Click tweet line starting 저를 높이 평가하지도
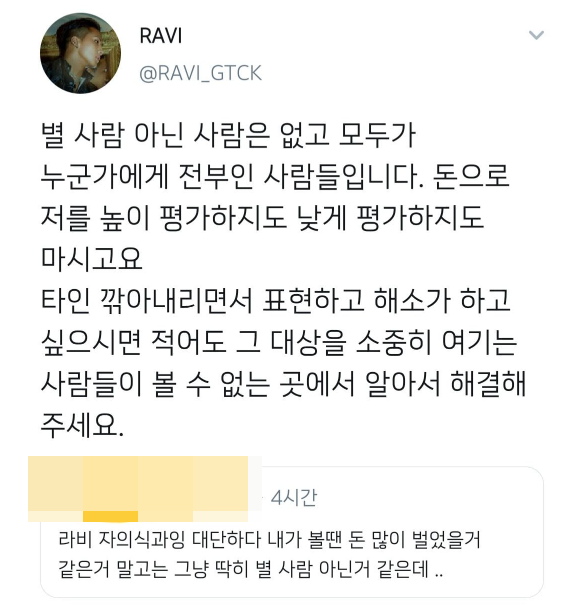567x609 pixels. tap(263, 218)
